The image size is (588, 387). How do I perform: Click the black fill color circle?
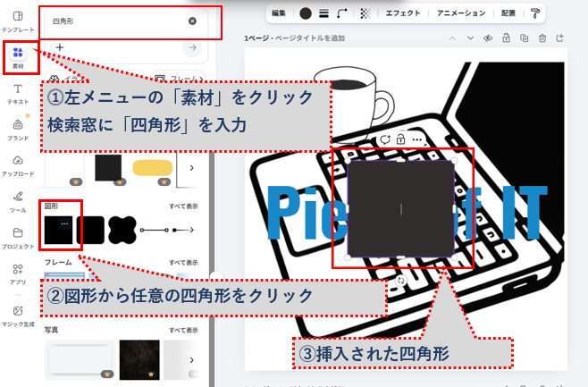pyautogui.click(x=306, y=13)
